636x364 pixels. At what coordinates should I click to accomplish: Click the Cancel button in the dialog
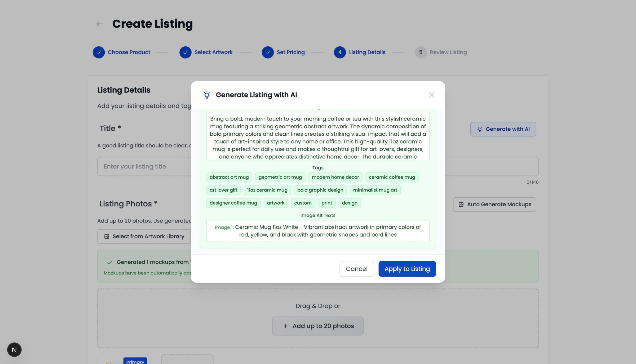click(x=356, y=269)
